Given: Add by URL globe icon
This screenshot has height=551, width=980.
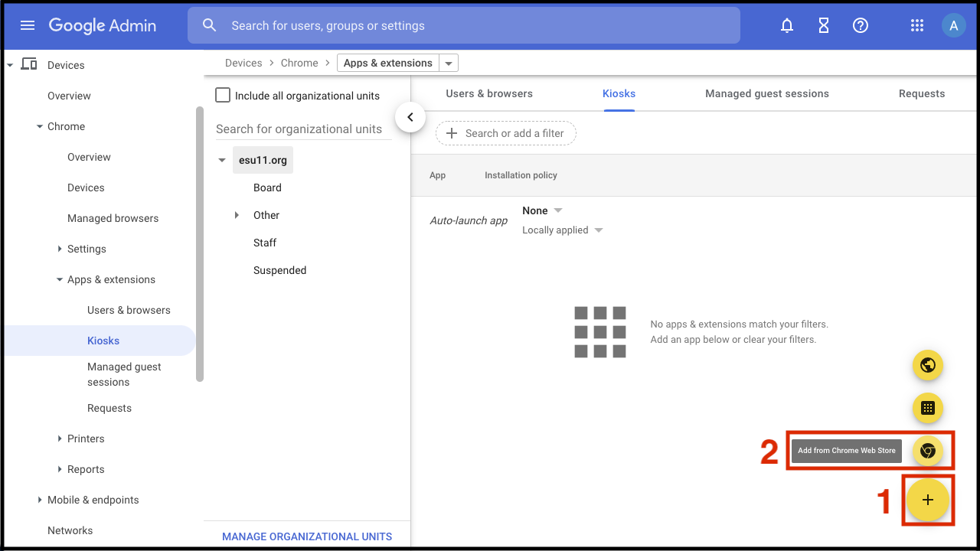Looking at the screenshot, I should [x=928, y=365].
